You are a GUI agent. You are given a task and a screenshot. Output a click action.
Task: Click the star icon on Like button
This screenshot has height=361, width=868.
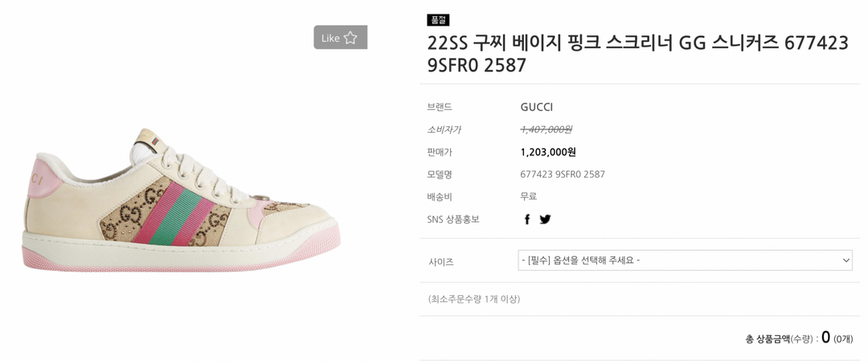[350, 38]
